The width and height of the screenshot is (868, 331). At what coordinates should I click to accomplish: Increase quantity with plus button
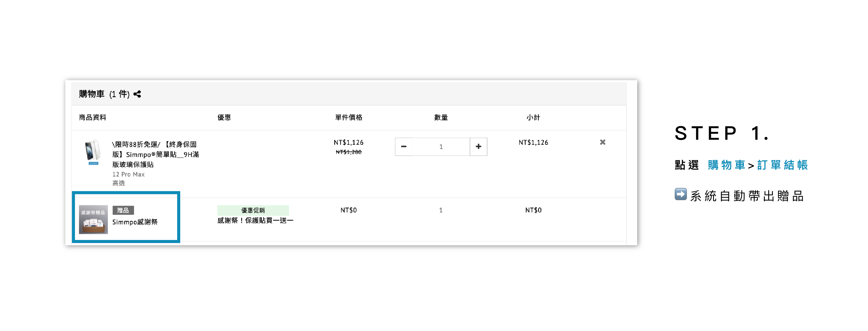[x=478, y=146]
